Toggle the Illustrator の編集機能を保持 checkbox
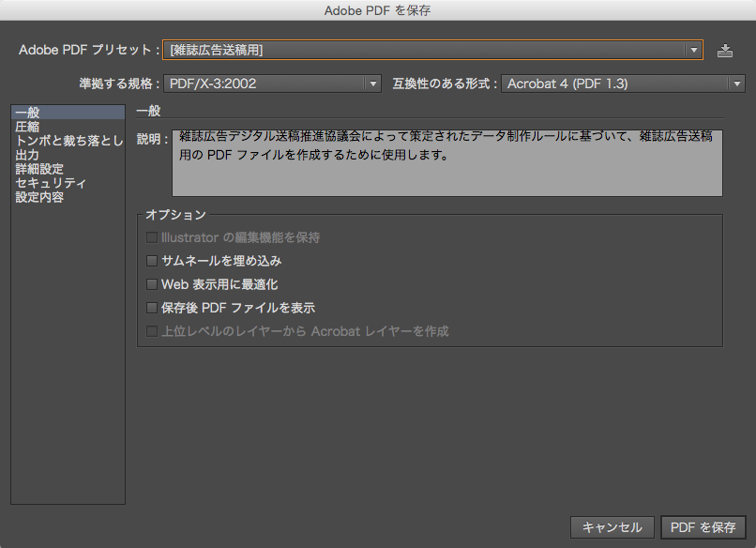The height and width of the screenshot is (548, 756). click(152, 237)
